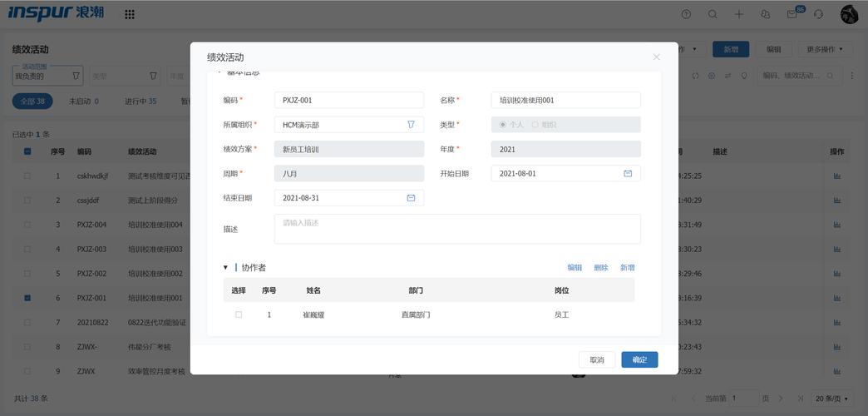
Task: Open the headset customer service icon
Action: click(819, 14)
